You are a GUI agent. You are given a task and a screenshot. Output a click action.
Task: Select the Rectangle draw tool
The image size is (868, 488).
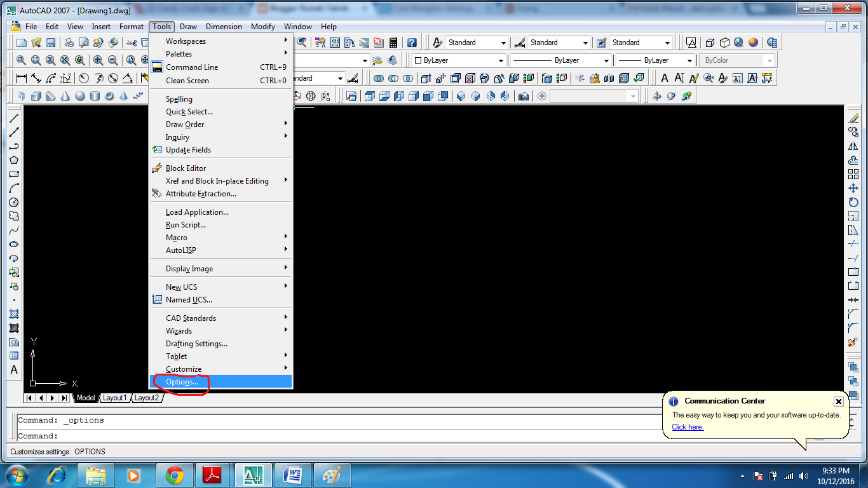point(14,174)
